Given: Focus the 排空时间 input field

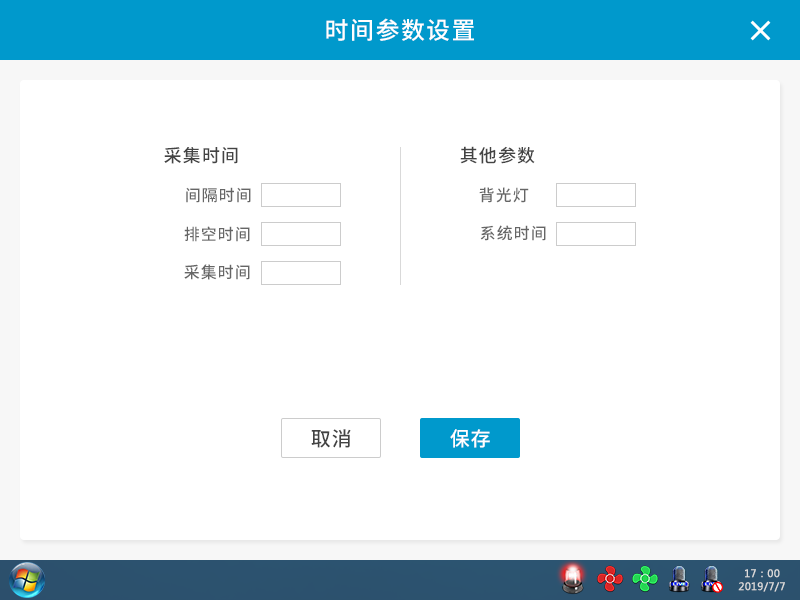Looking at the screenshot, I should 301,234.
